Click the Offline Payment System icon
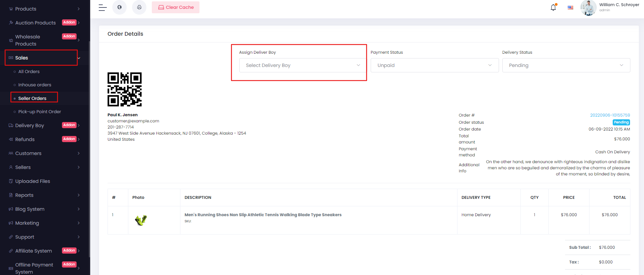644x275 pixels. (11, 268)
